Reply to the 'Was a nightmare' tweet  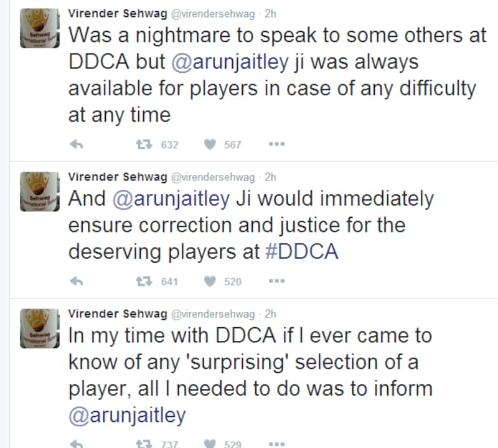(x=76, y=144)
